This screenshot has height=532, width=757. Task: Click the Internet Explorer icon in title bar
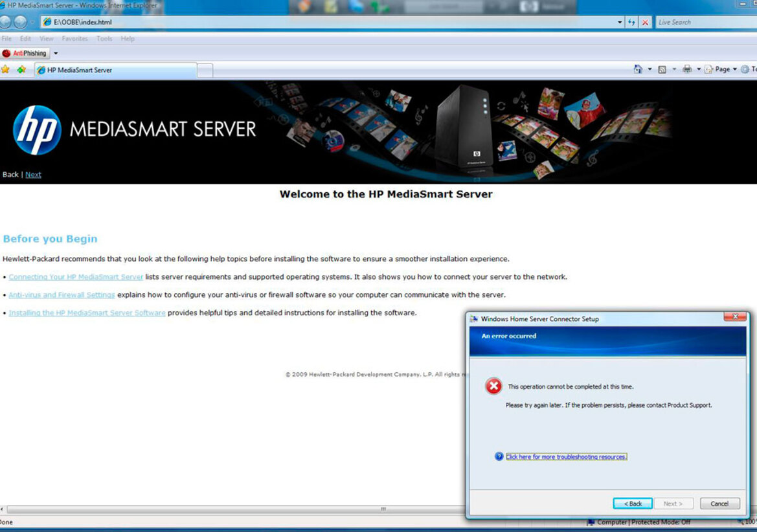(3, 5)
